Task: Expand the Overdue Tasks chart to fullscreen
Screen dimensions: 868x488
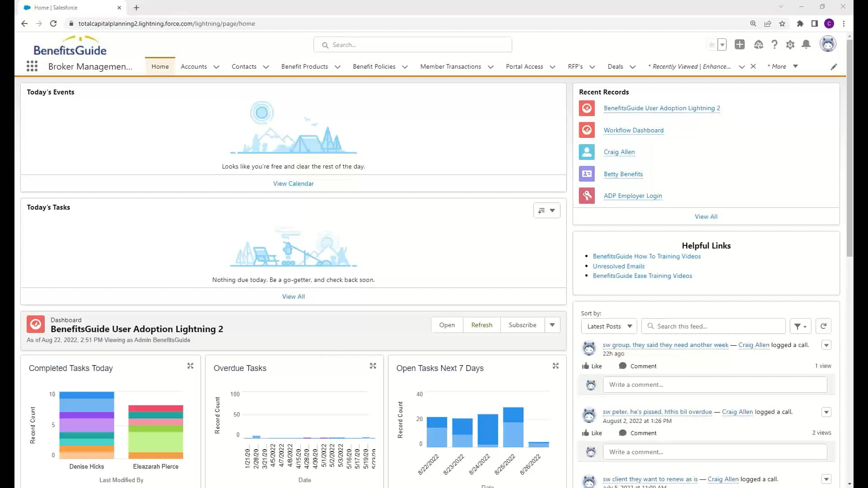Action: coord(373,366)
